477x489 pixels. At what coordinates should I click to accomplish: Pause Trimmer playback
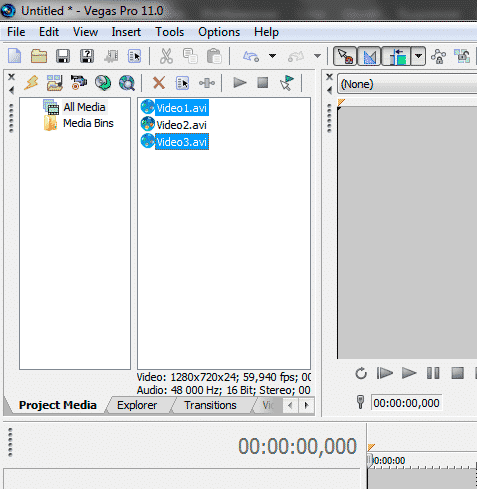tap(433, 373)
